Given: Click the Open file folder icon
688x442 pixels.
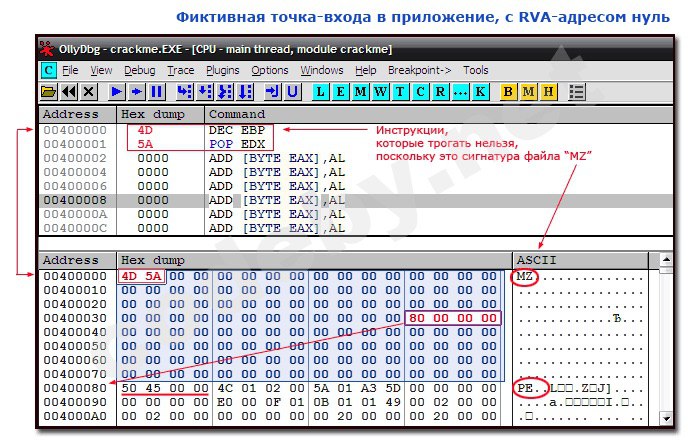Looking at the screenshot, I should pos(49,92).
